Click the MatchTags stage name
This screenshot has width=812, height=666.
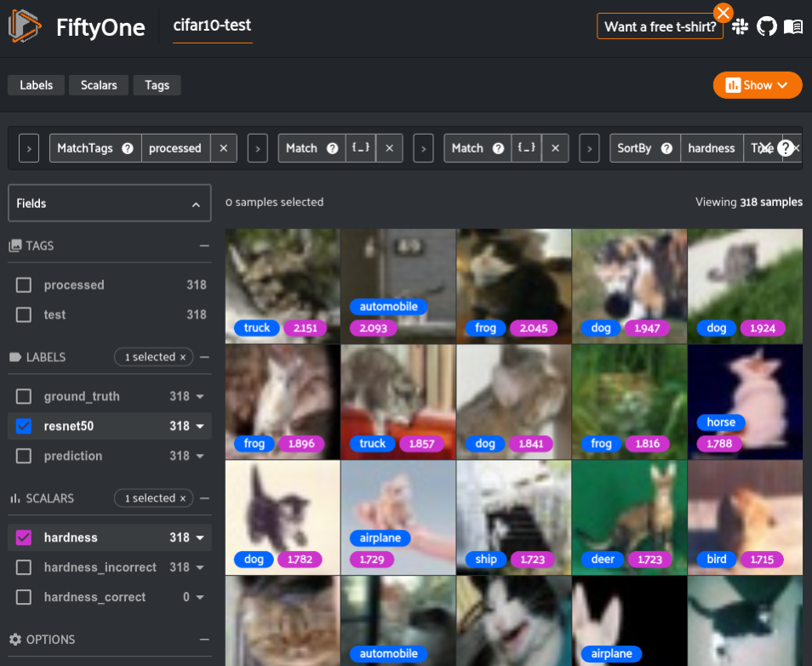click(x=85, y=148)
